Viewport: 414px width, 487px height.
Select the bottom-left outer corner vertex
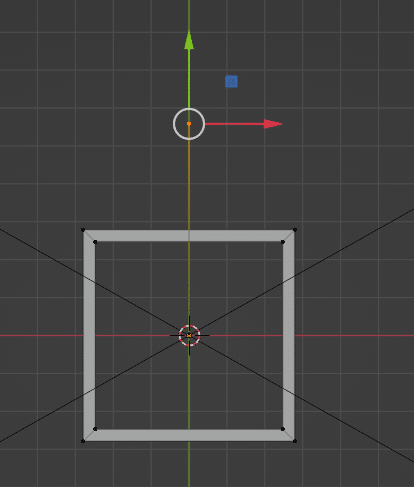(x=83, y=441)
